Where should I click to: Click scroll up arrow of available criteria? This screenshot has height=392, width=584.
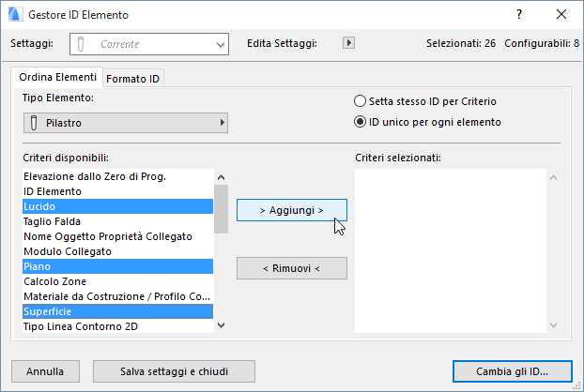pos(222,176)
